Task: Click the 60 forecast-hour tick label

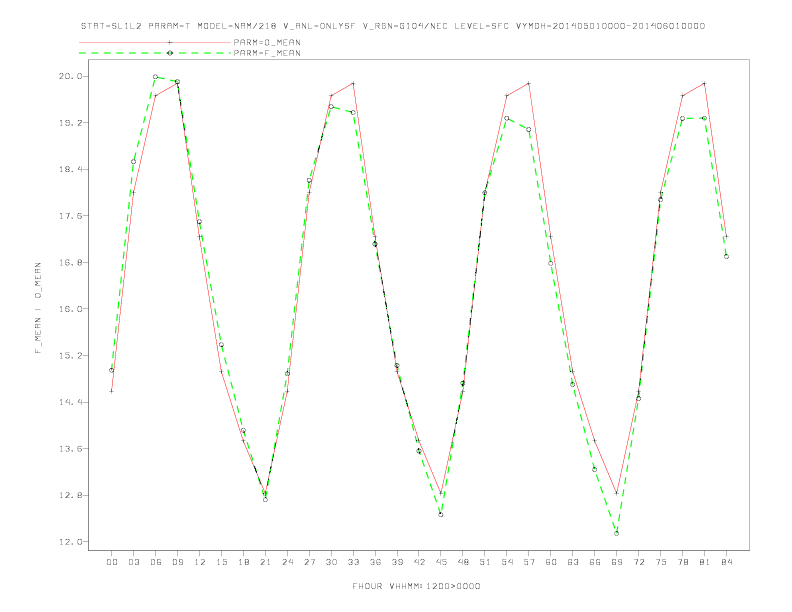Action: click(x=551, y=562)
